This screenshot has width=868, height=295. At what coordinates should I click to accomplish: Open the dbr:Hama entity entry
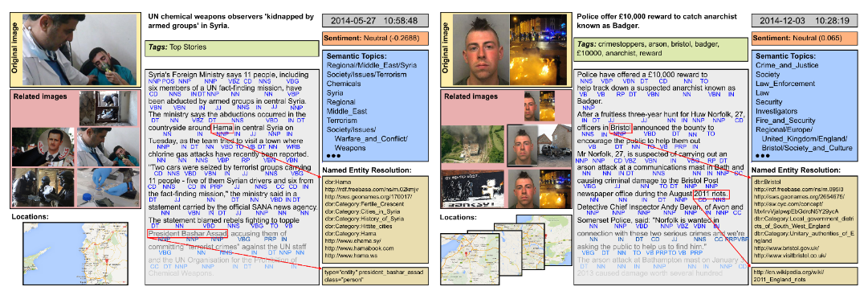(337, 182)
